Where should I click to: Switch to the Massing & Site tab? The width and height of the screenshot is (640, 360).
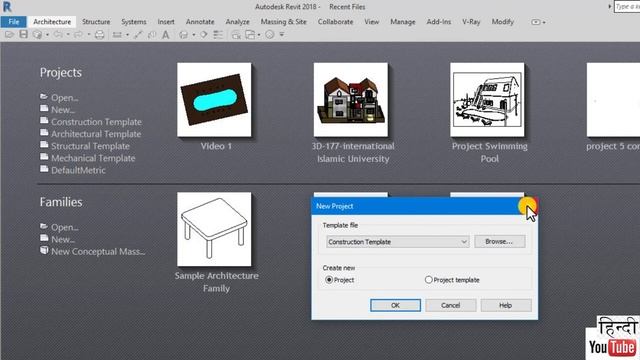(x=283, y=22)
